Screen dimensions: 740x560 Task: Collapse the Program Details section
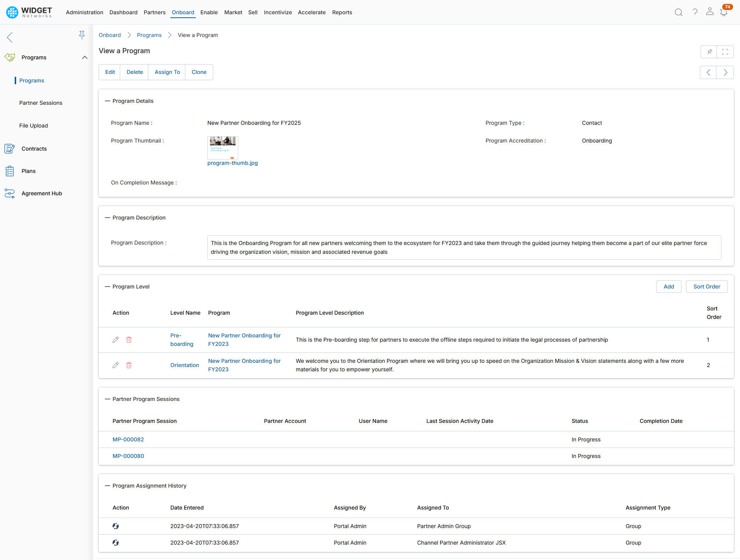coord(108,101)
